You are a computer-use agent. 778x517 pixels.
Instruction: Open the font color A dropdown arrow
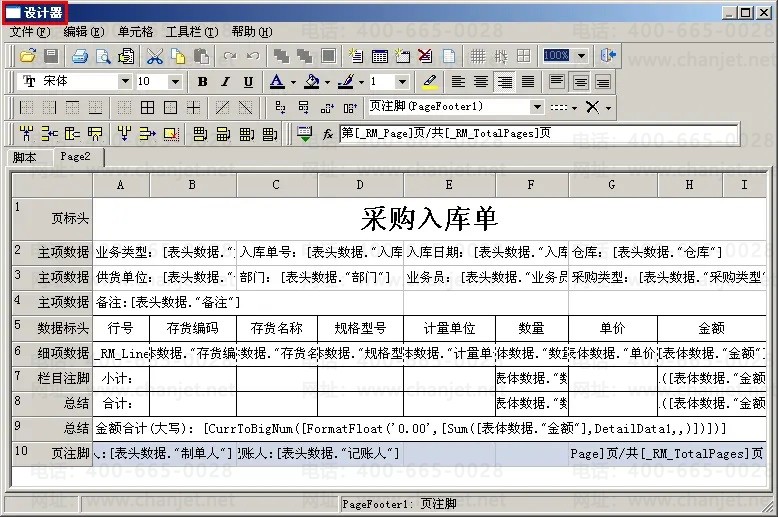click(x=293, y=82)
